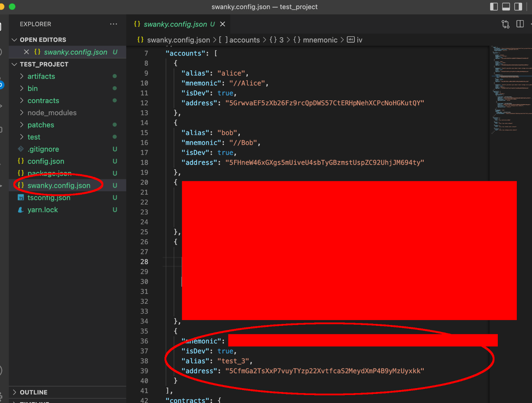Open the tsconfig.json file
The height and width of the screenshot is (403, 532).
click(x=49, y=198)
